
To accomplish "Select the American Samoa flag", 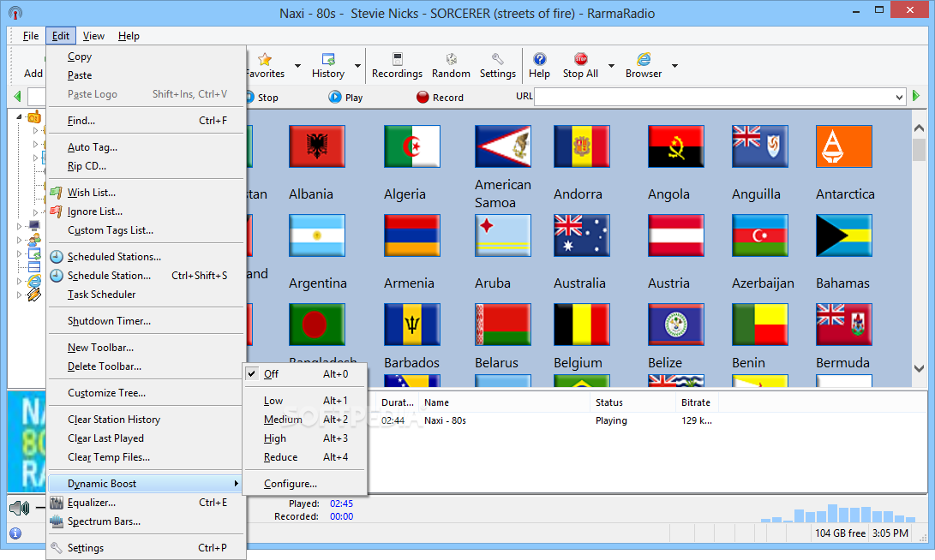I will click(503, 146).
